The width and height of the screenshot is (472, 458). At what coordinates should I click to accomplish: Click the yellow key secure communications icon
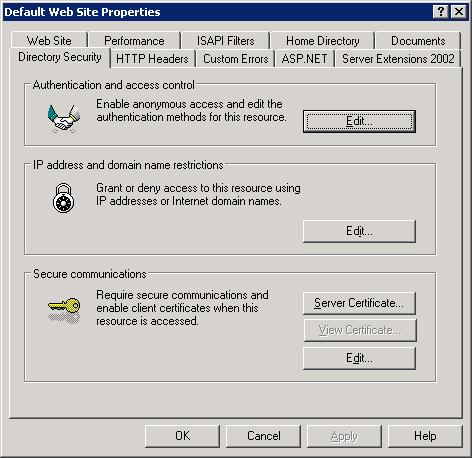coord(64,310)
